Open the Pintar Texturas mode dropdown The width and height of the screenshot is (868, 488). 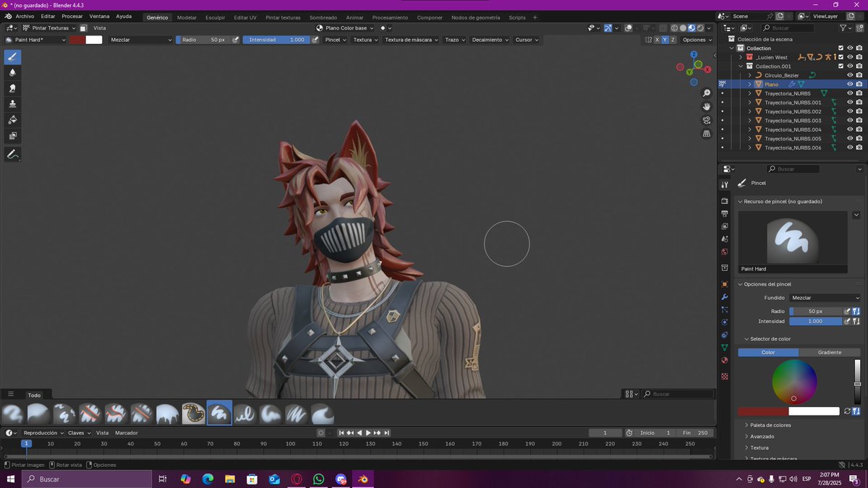tap(50, 27)
